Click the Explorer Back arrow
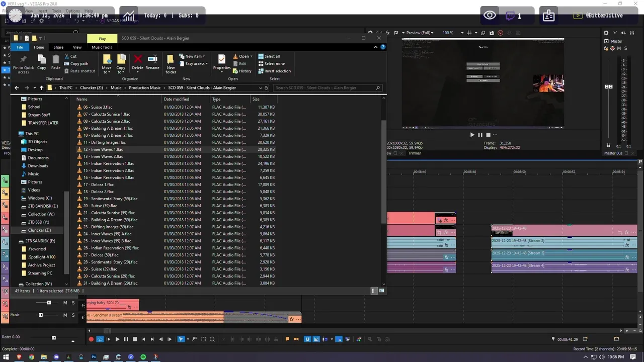Image resolution: width=644 pixels, height=362 pixels. coord(17,87)
